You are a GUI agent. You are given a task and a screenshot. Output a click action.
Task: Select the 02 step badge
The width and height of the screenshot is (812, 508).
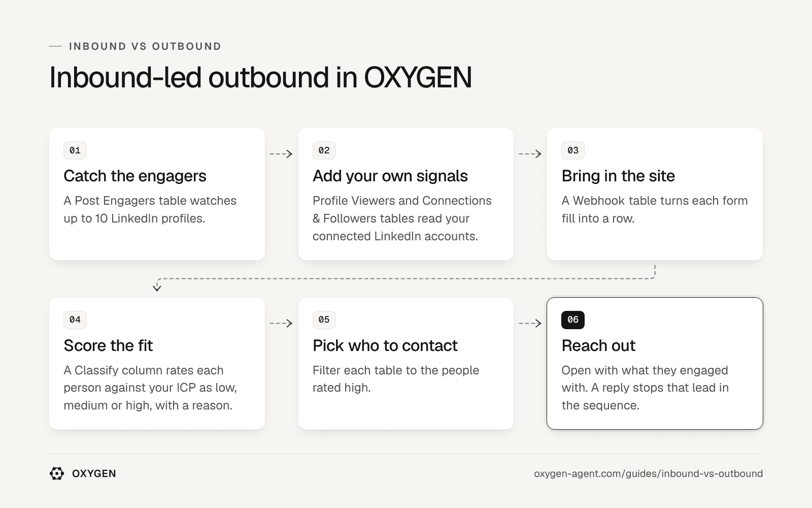pos(324,150)
